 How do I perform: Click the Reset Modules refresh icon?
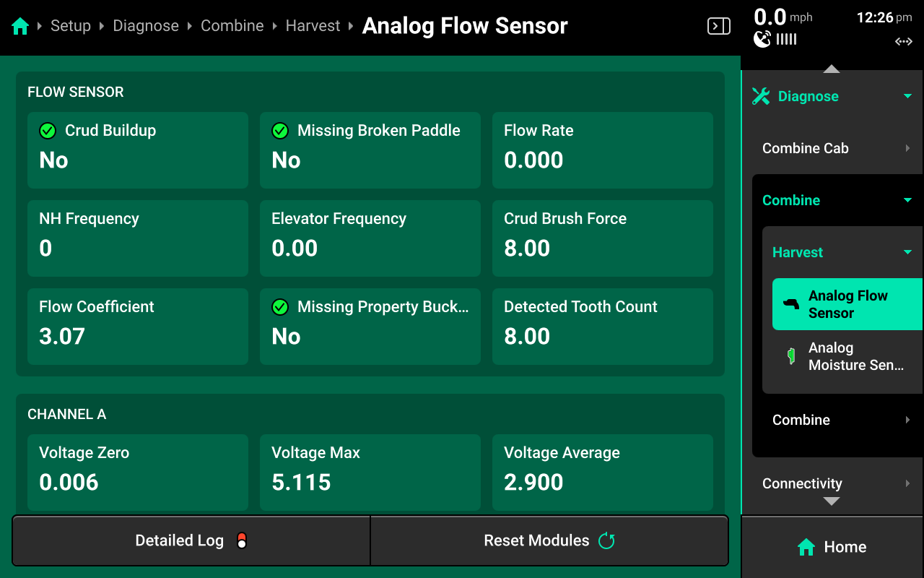point(606,540)
